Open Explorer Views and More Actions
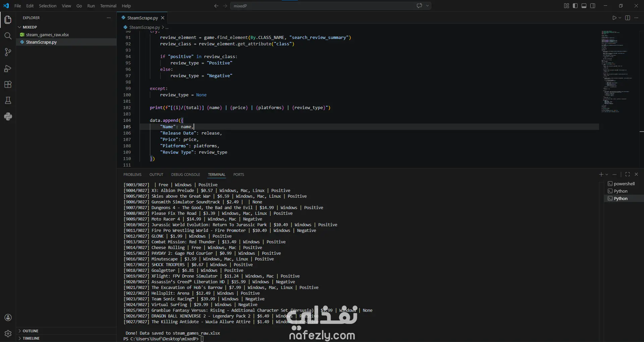Screen dimensions: 644x342 tap(109, 18)
